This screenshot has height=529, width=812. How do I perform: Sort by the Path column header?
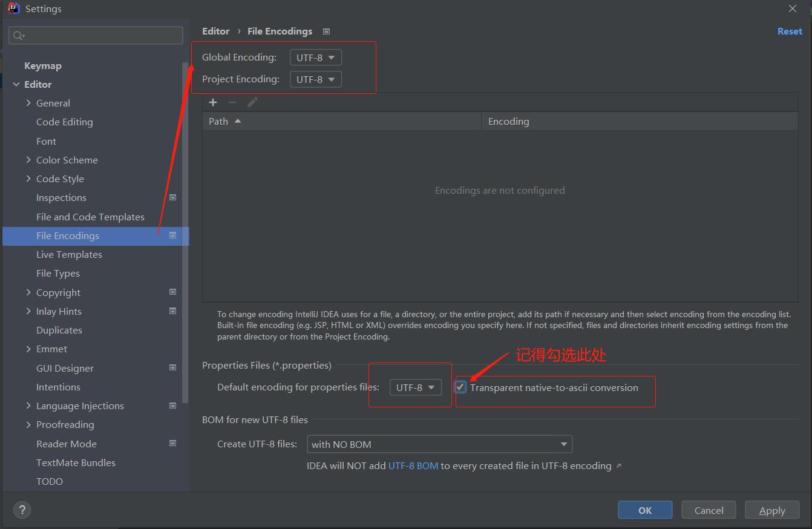click(342, 121)
